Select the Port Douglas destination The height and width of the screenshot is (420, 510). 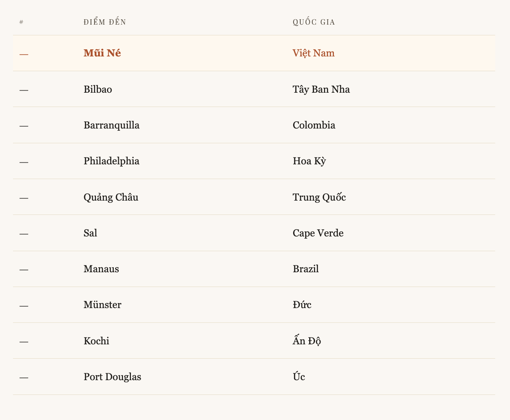(x=112, y=377)
